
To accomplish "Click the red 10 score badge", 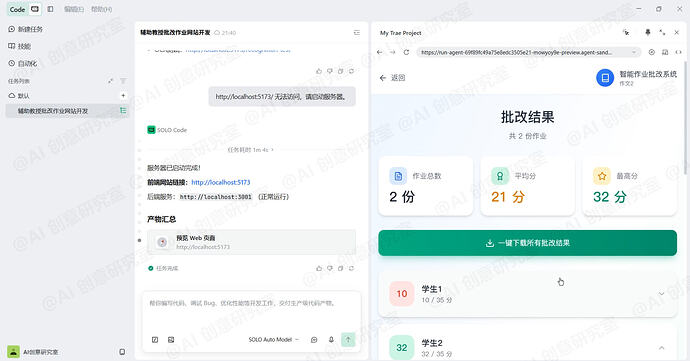I will click(x=402, y=294).
